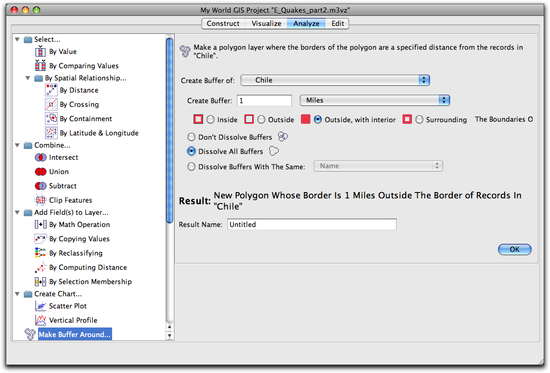Click the Make Buffer Around... item
The height and width of the screenshot is (373, 550).
[x=75, y=334]
